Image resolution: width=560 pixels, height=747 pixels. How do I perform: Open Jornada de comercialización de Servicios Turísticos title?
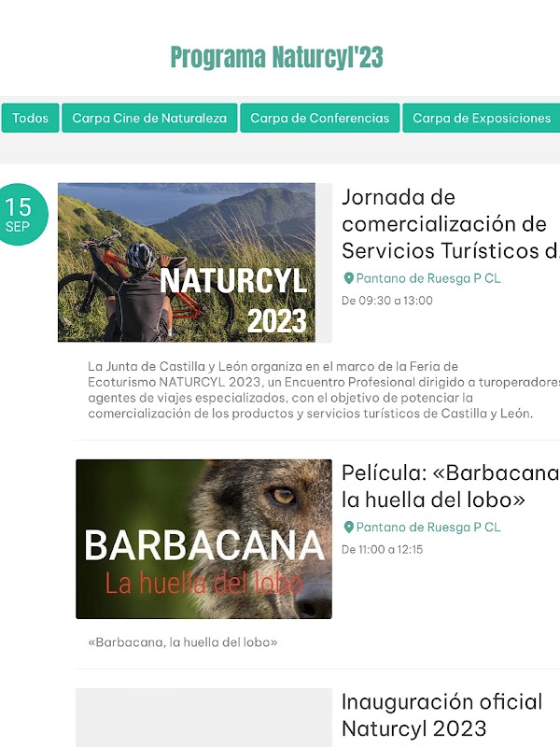(451, 224)
